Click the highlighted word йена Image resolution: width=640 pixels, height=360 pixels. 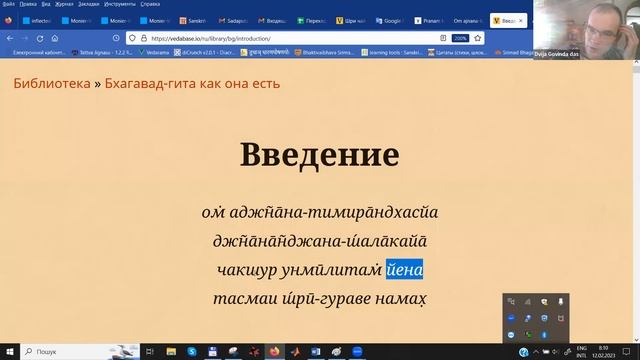tap(404, 269)
